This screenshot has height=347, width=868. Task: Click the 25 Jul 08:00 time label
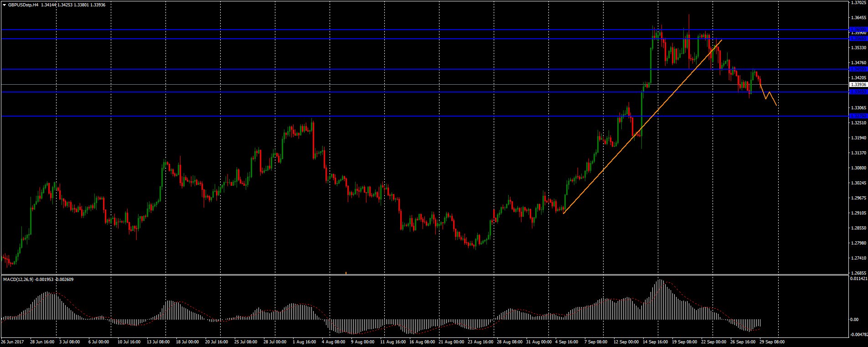click(245, 342)
